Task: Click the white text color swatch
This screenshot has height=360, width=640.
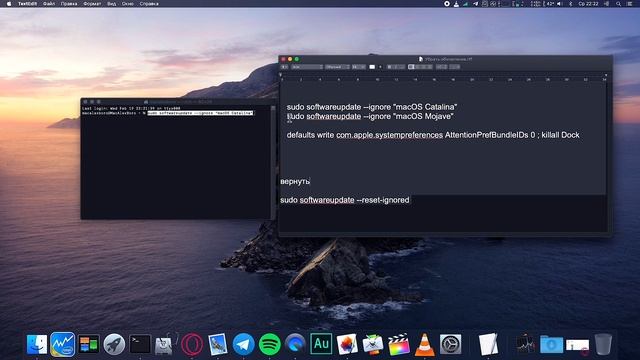Action: coord(372,67)
